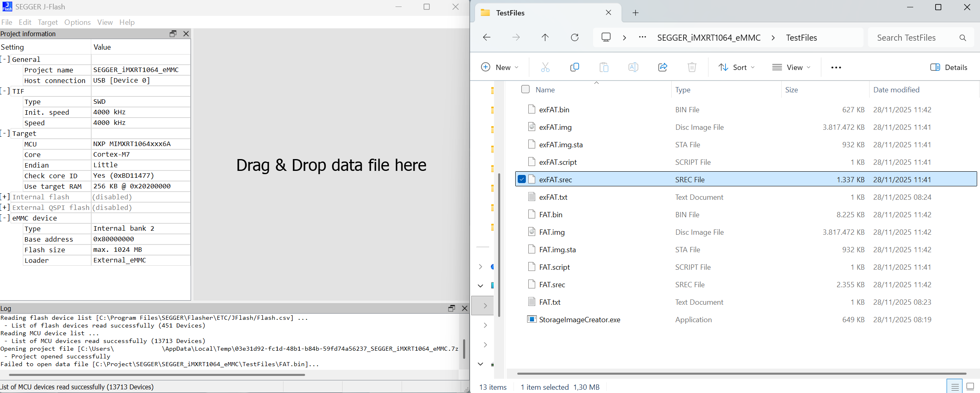Undock the Project information panel

173,34
